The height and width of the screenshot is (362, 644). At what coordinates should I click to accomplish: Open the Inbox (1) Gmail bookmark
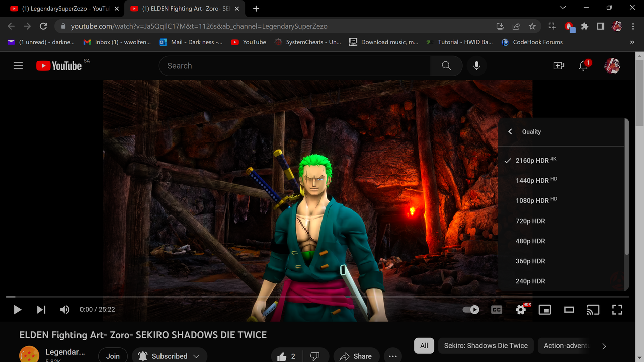point(117,42)
